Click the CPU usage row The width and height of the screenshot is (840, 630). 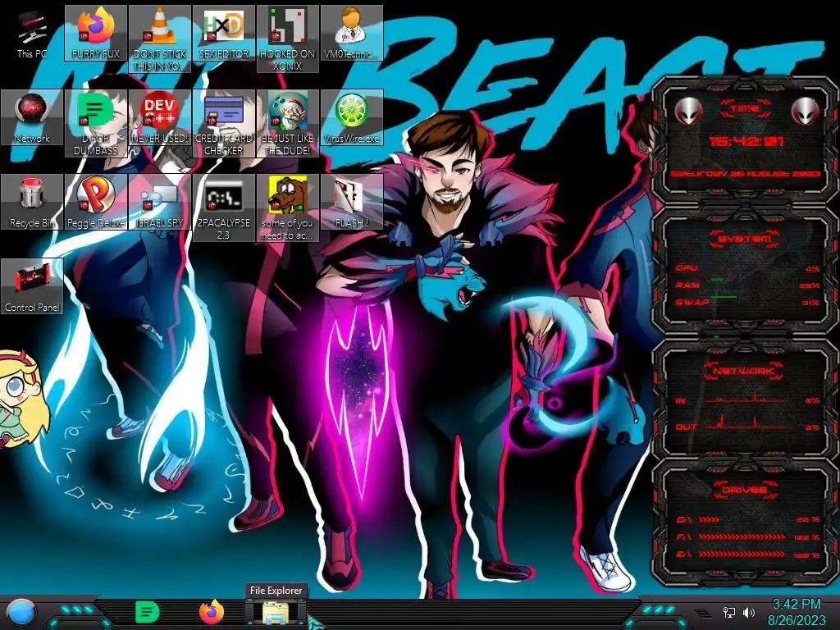[746, 268]
